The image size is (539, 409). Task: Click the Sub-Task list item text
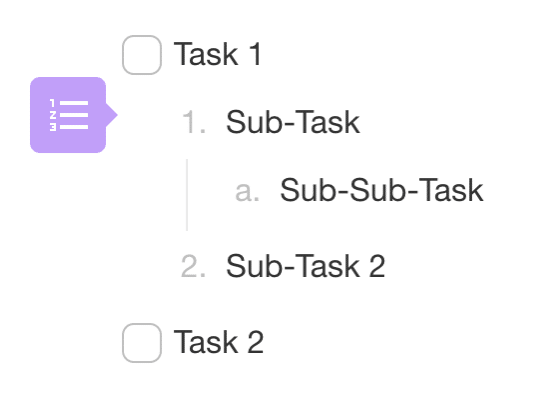293,122
